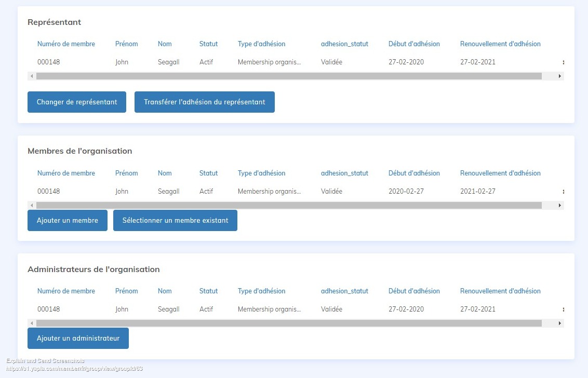Click left scroll arrow in Administrateurs table
Screen dimensions: 588x378
pyautogui.click(x=32, y=323)
